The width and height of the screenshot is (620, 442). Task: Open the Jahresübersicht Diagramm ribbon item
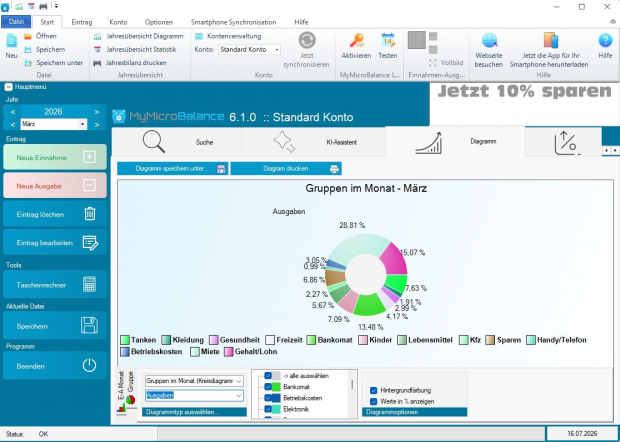(138, 36)
